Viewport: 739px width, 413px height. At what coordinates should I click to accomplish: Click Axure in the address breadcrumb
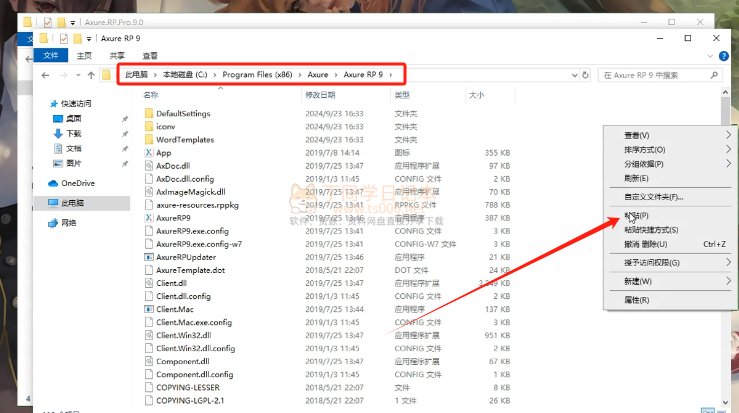point(318,74)
